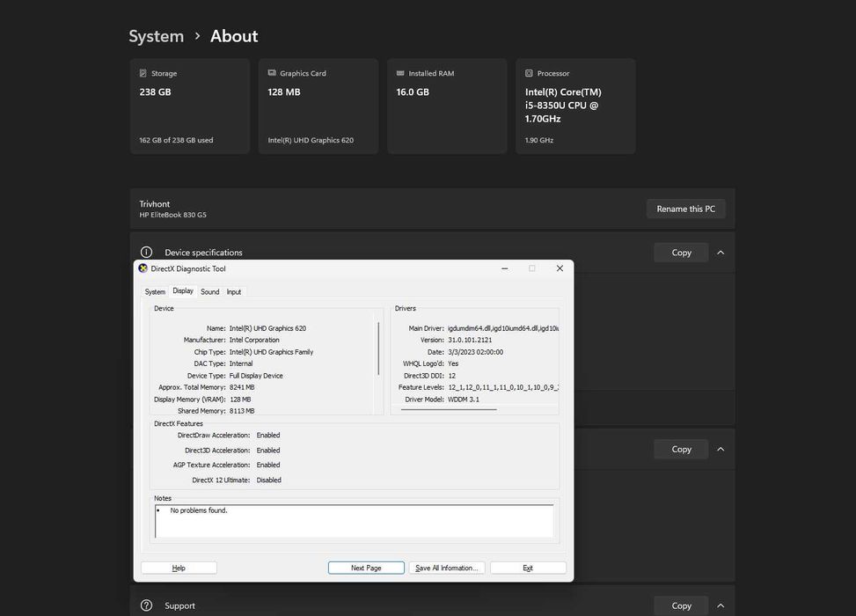Open the Graphics Card 128 MB card
Image resolution: width=856 pixels, height=616 pixels.
click(x=318, y=106)
